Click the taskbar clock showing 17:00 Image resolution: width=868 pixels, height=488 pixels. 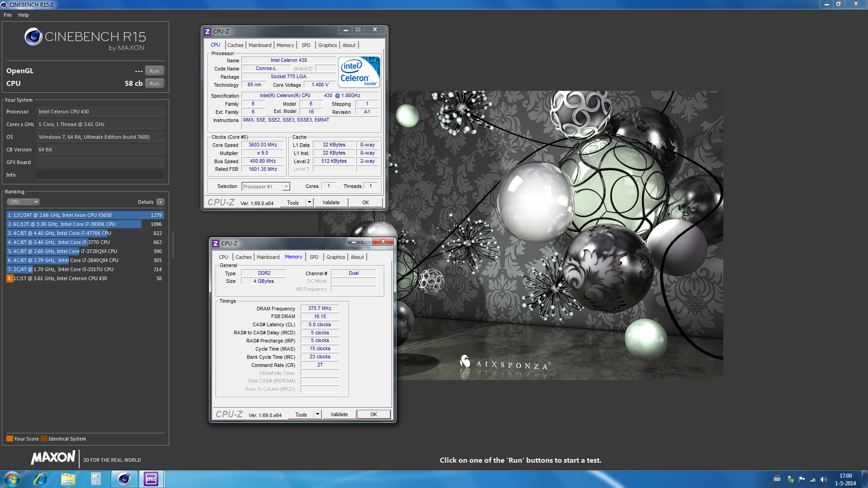pos(845,479)
